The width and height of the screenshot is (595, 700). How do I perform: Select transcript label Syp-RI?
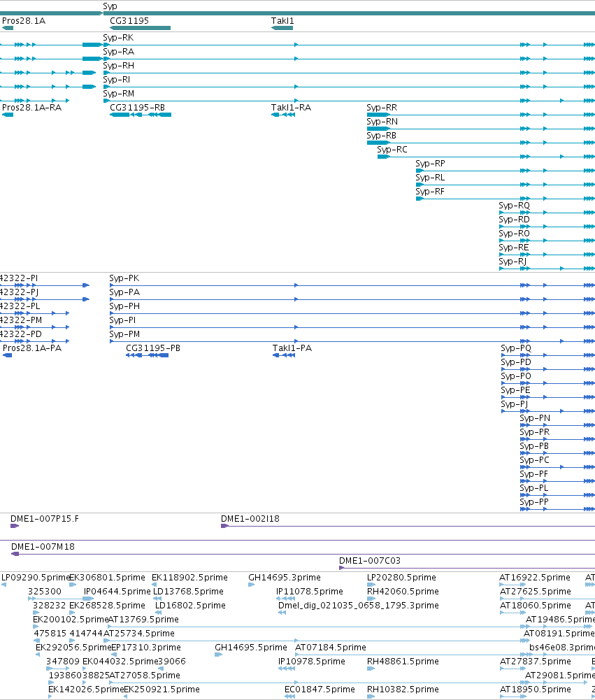tap(117, 80)
